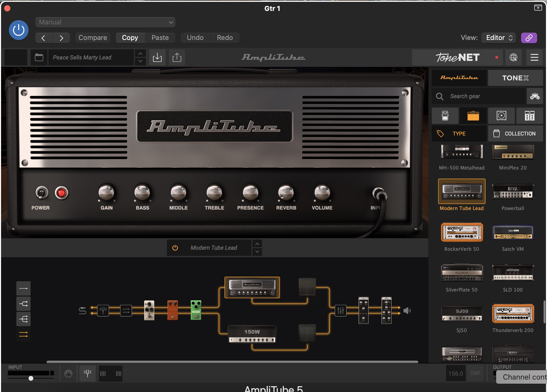Click the GAIN knob

(106, 192)
